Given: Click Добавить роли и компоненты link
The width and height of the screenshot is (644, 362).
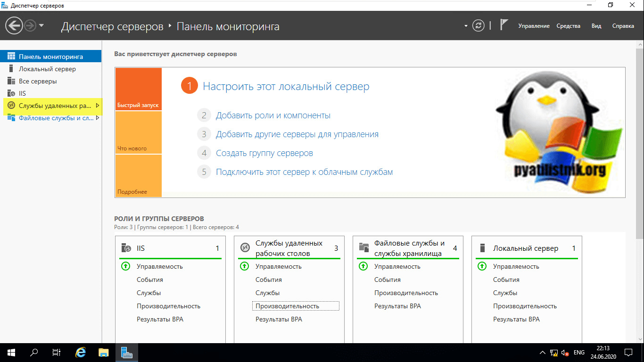Looking at the screenshot, I should pyautogui.click(x=273, y=115).
